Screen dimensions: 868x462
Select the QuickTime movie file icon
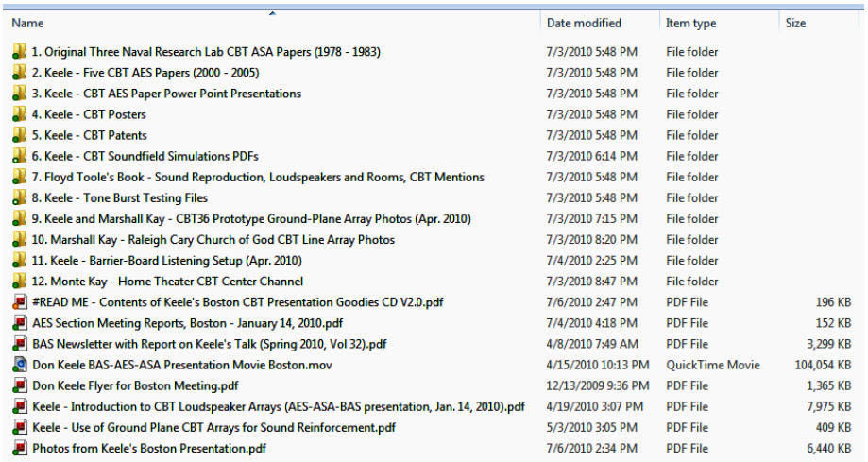coord(20,365)
